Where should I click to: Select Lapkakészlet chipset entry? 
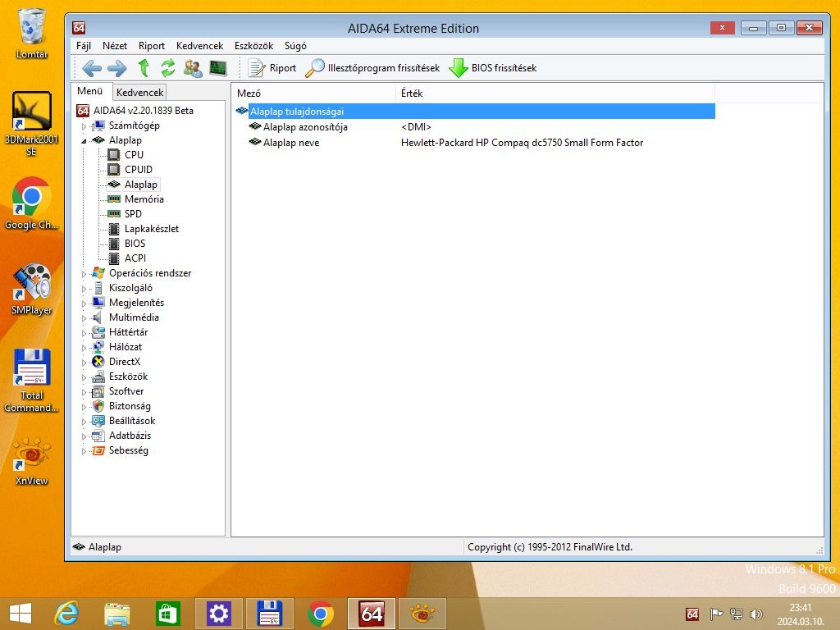(x=152, y=229)
